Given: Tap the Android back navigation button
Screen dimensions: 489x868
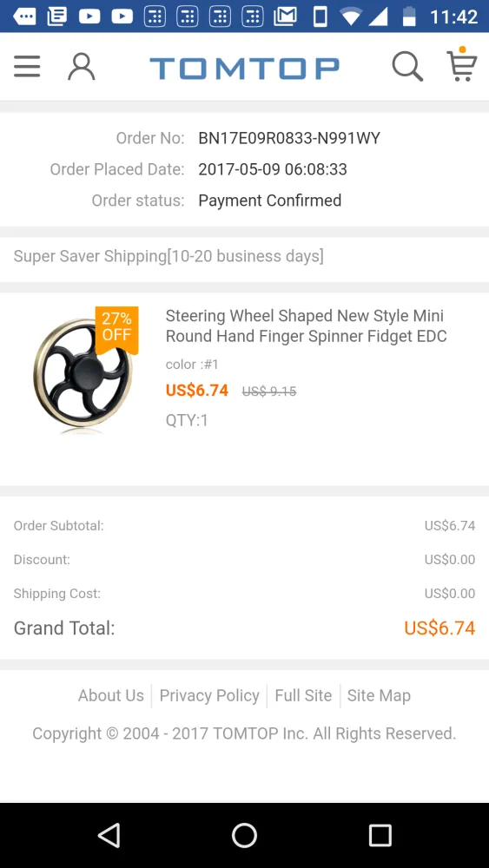Looking at the screenshot, I should [x=109, y=835].
